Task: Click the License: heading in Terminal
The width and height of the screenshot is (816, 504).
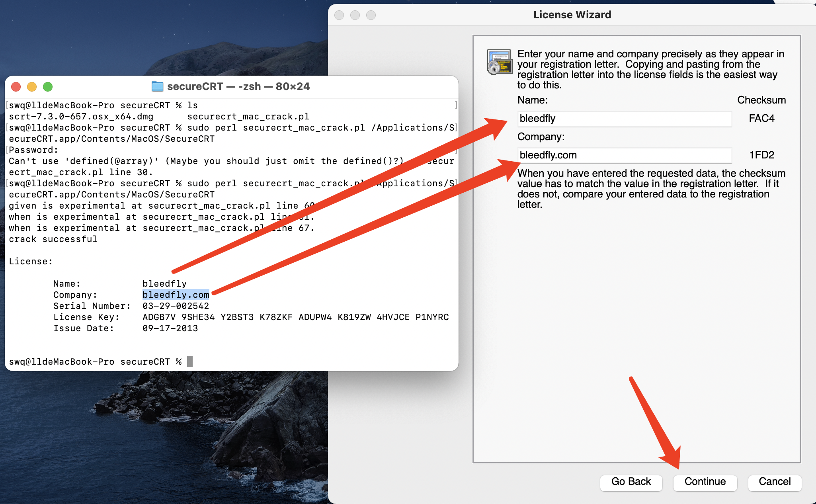Action: (x=31, y=262)
